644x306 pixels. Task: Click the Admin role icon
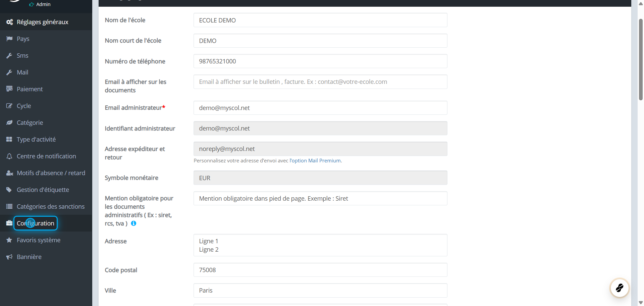pyautogui.click(x=32, y=4)
